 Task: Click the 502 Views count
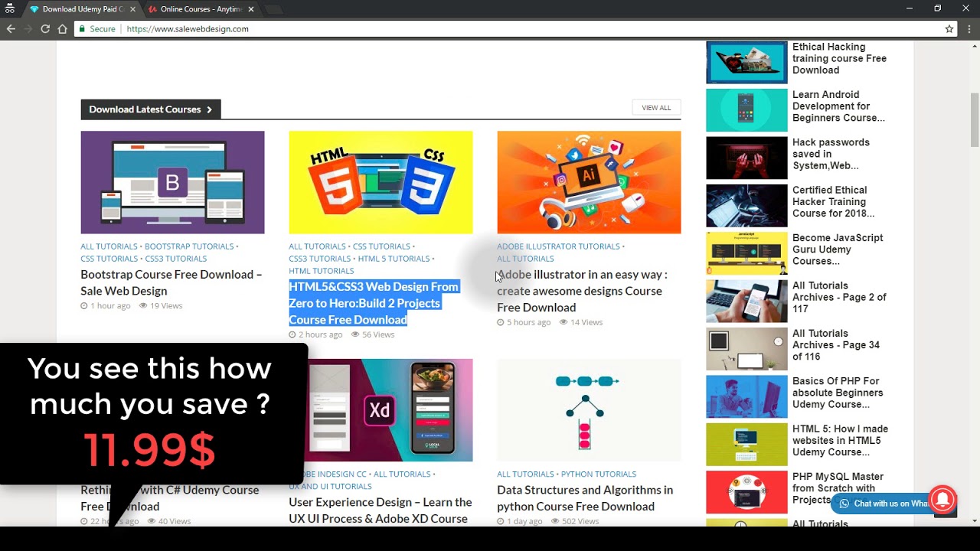pyautogui.click(x=575, y=522)
